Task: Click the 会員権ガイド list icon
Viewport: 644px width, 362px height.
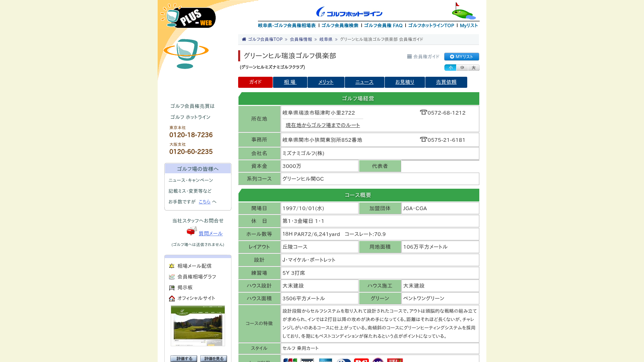Action: click(x=409, y=57)
